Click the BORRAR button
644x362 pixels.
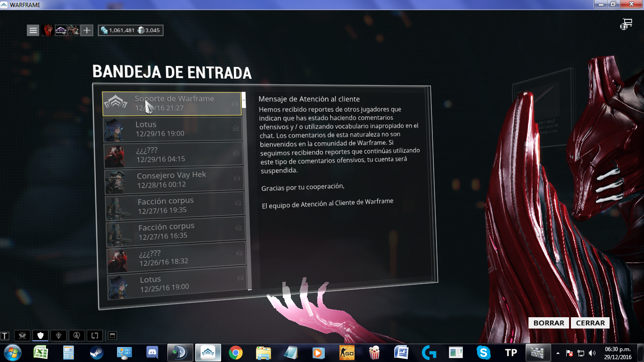pyautogui.click(x=549, y=323)
